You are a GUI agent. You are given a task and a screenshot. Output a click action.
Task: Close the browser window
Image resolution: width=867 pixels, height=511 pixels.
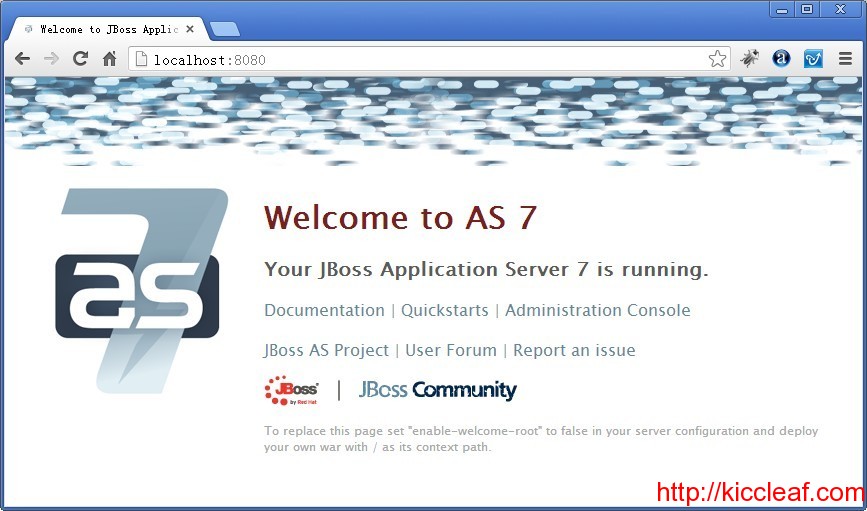coord(840,9)
